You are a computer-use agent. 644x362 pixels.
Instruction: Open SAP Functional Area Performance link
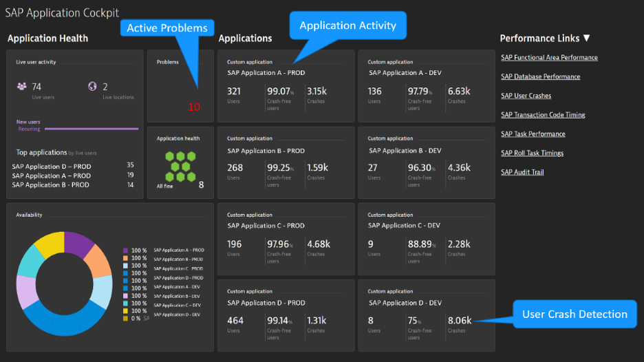tap(549, 58)
